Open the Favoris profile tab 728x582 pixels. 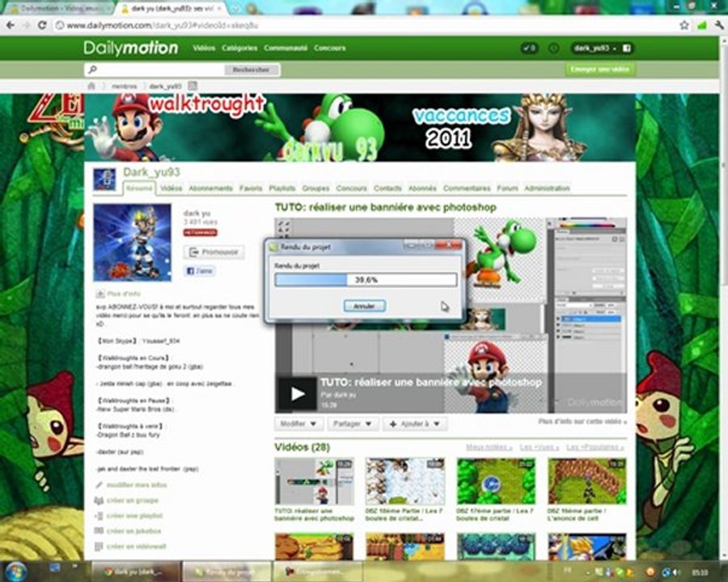point(251,188)
